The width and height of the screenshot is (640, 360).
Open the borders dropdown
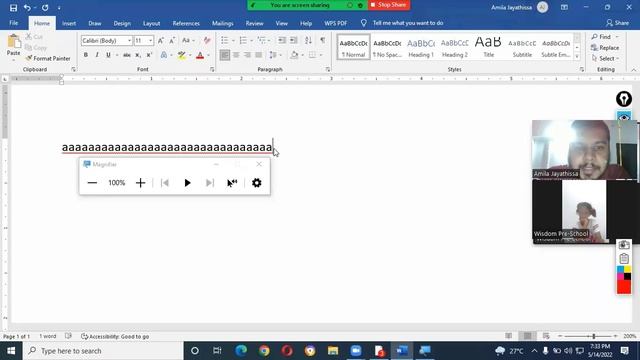click(x=321, y=55)
